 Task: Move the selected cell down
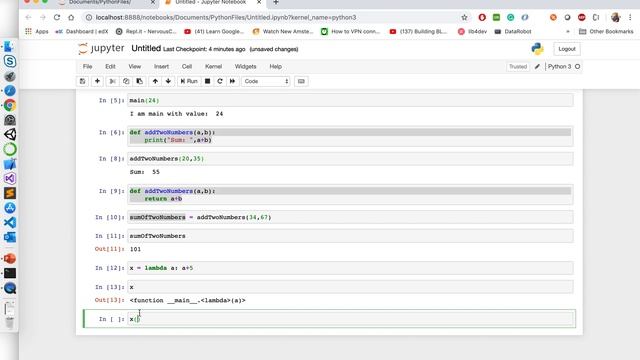168,81
